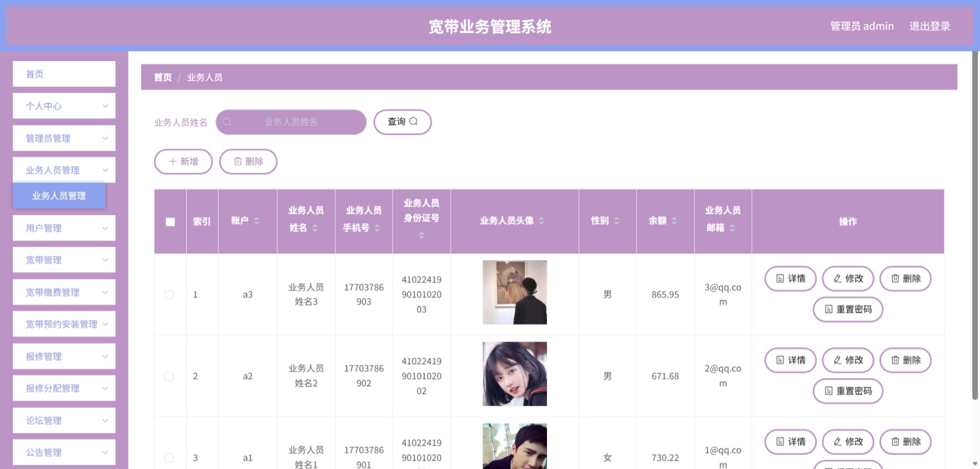Screen dimensions: 980x469
Task: Expand the 宽带管理 sidebar menu
Action: click(x=64, y=260)
